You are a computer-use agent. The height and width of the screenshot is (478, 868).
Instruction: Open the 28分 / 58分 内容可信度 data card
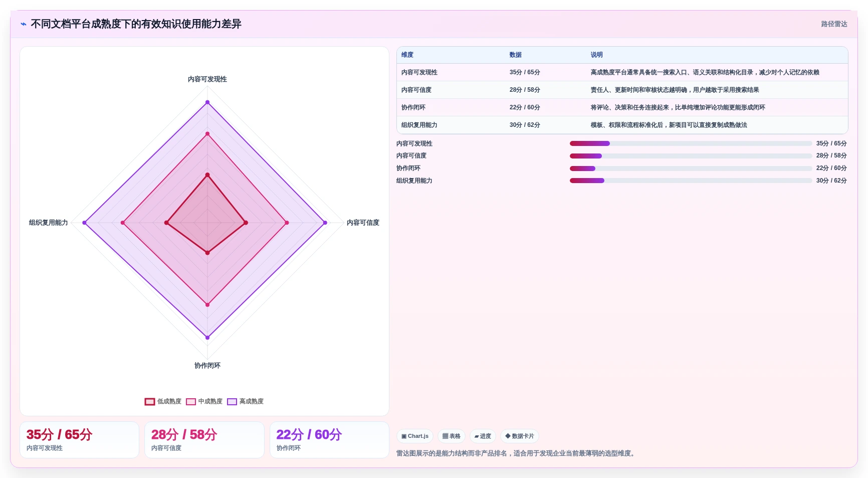pyautogui.click(x=204, y=440)
